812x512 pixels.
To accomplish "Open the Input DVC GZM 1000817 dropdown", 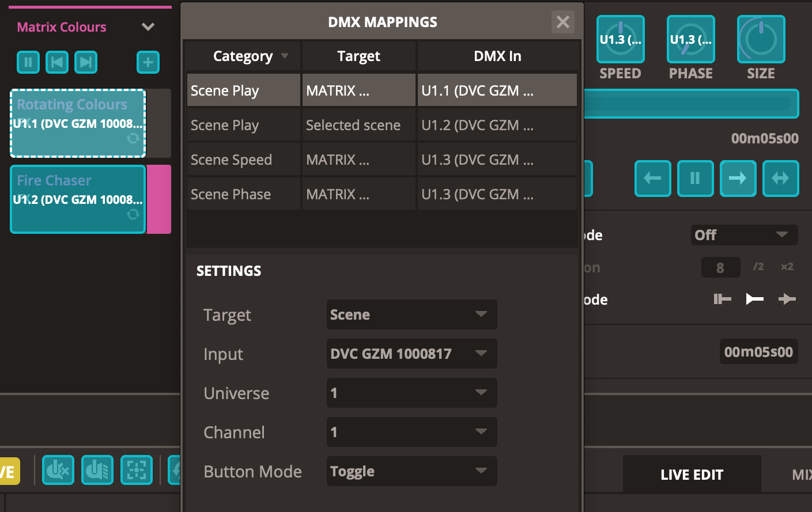I will click(x=411, y=354).
